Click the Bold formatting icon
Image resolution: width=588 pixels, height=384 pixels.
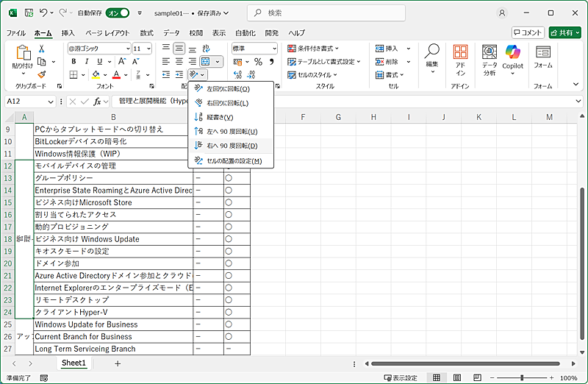(x=73, y=62)
